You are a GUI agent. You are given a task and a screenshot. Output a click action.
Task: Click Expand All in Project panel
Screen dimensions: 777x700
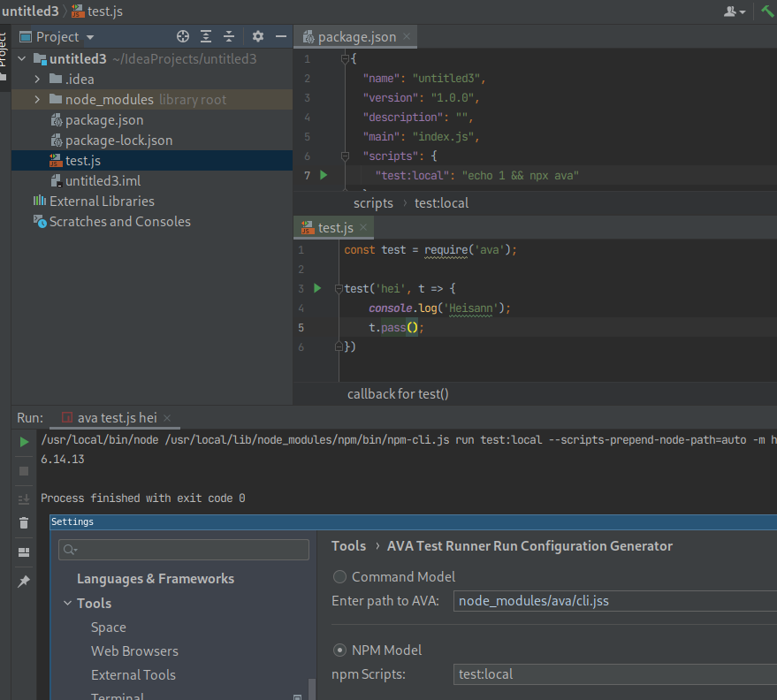click(206, 36)
